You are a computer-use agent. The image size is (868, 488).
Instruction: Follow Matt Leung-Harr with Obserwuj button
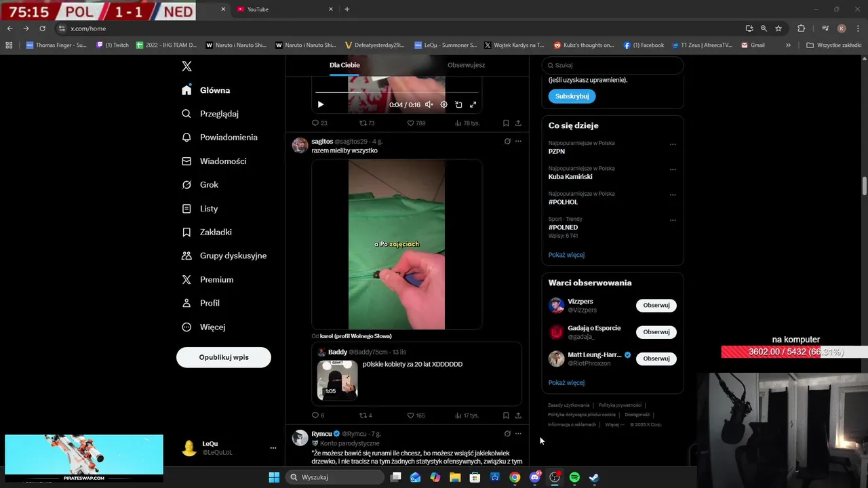656,359
